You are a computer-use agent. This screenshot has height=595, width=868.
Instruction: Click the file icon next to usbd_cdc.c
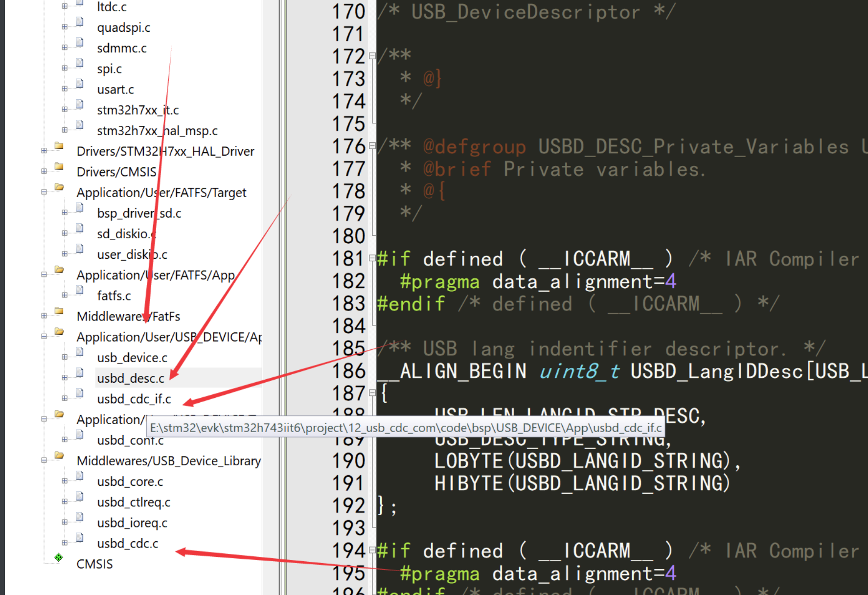(79, 538)
